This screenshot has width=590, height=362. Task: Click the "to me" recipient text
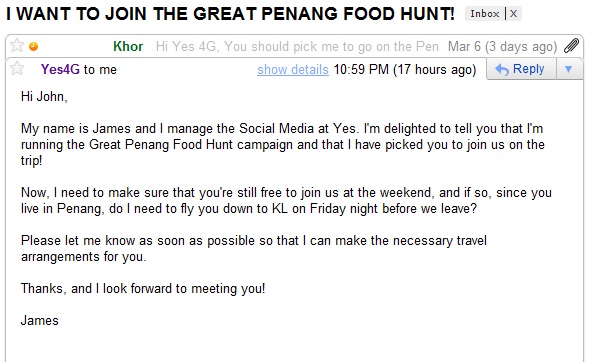[x=100, y=70]
